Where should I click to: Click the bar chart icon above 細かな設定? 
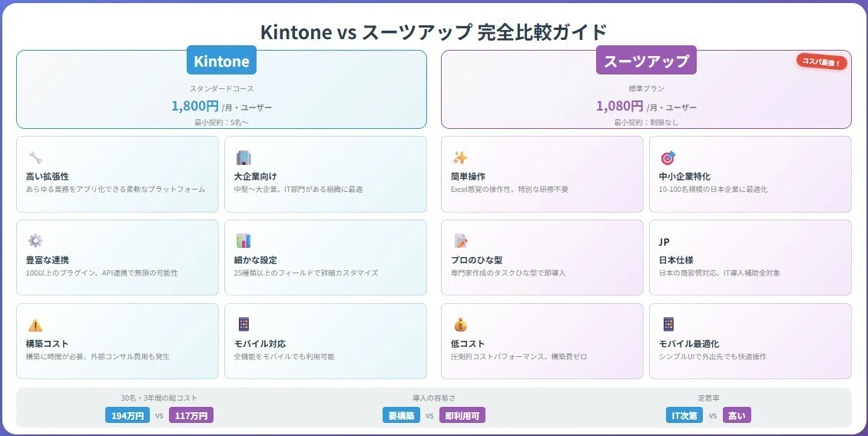pos(244,241)
